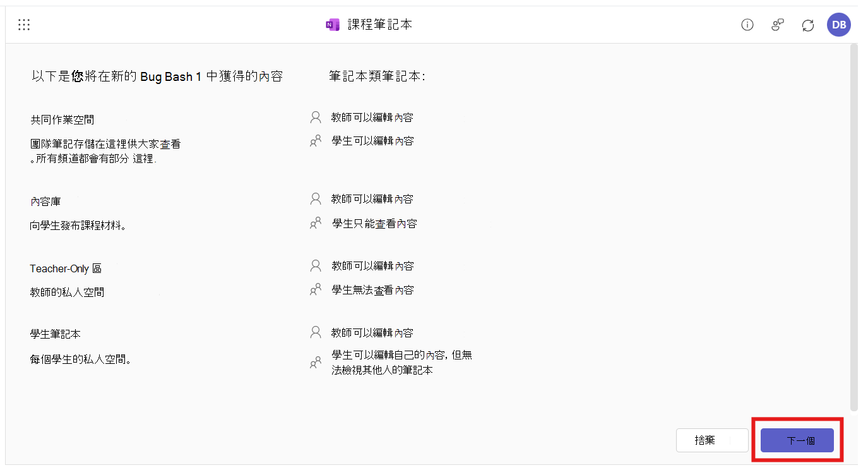The width and height of the screenshot is (868, 470).
Task: Select the Teacher-Only 區 heading
Action: (x=66, y=268)
